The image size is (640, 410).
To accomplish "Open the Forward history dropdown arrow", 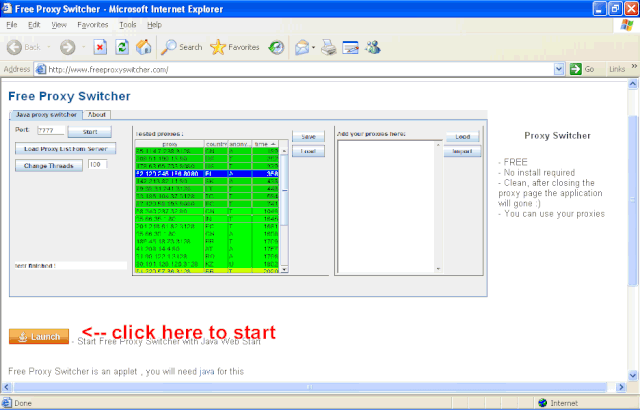I will coord(84,47).
